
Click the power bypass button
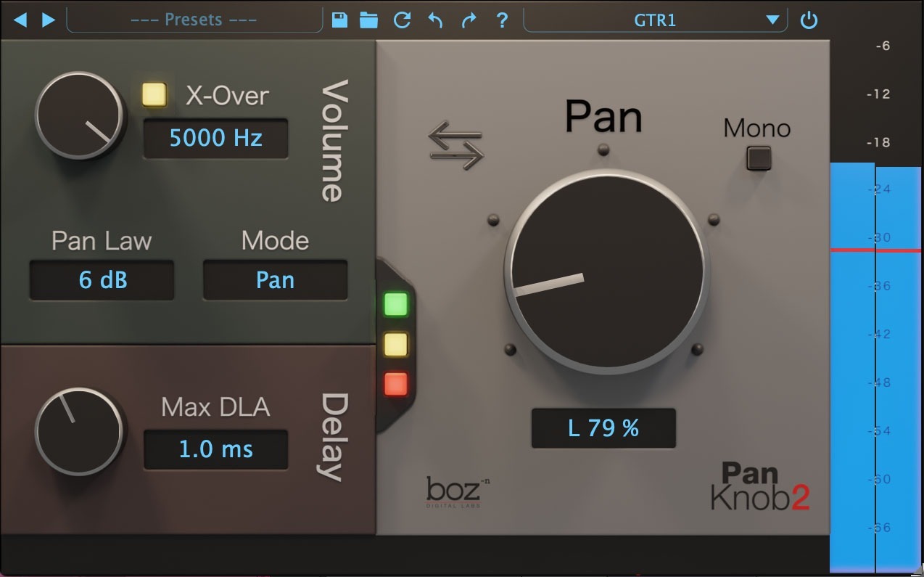(809, 20)
